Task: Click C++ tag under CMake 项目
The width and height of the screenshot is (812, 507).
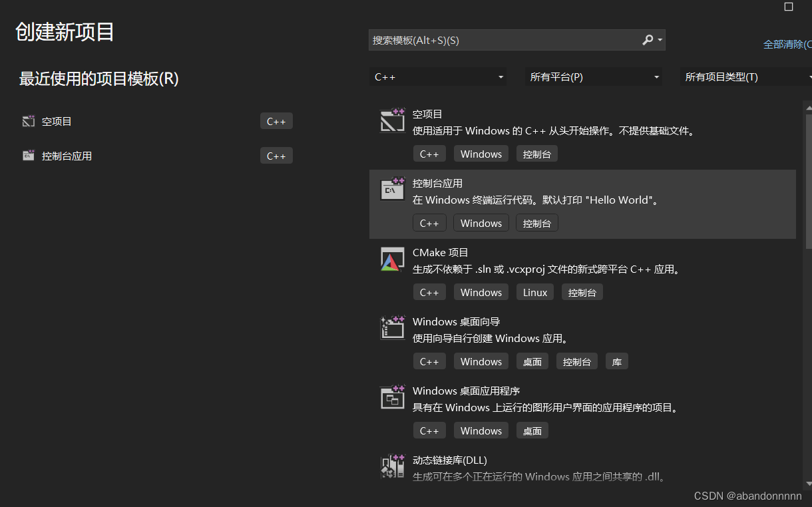Action: 429,292
